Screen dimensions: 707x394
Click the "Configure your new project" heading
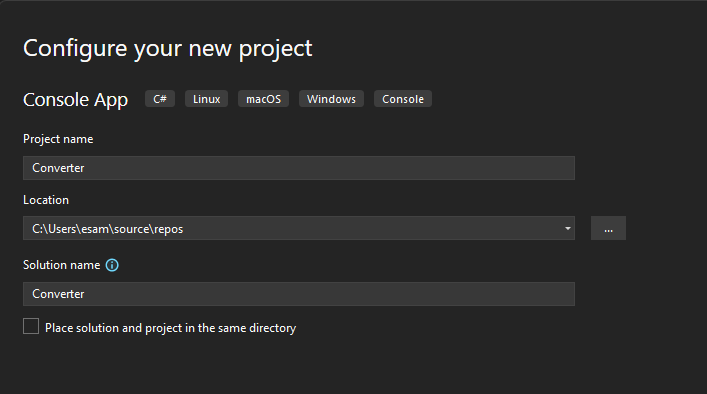pos(168,49)
